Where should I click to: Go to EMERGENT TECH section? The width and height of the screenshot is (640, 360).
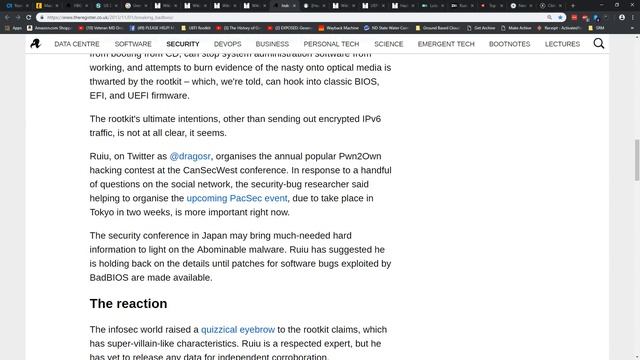(x=446, y=44)
